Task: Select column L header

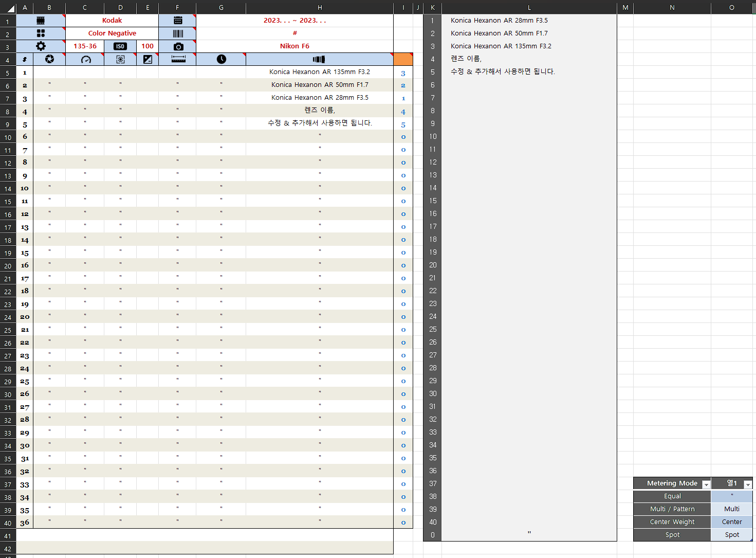Action: click(x=529, y=8)
